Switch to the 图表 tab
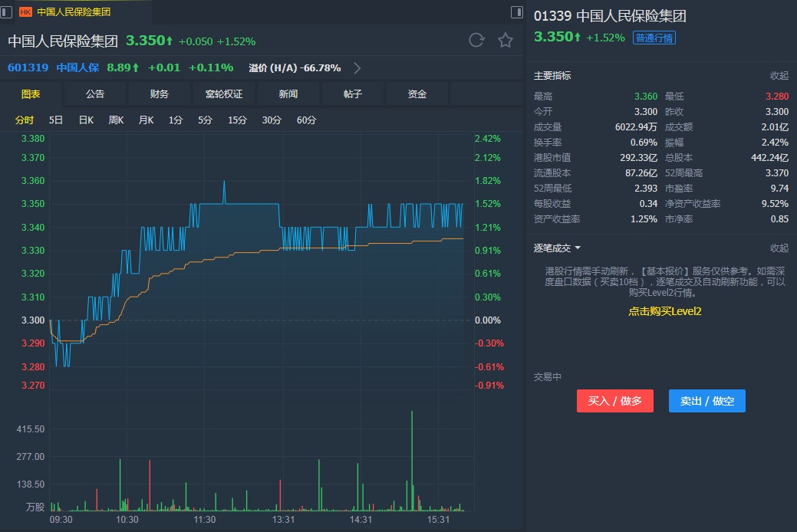 [31, 94]
